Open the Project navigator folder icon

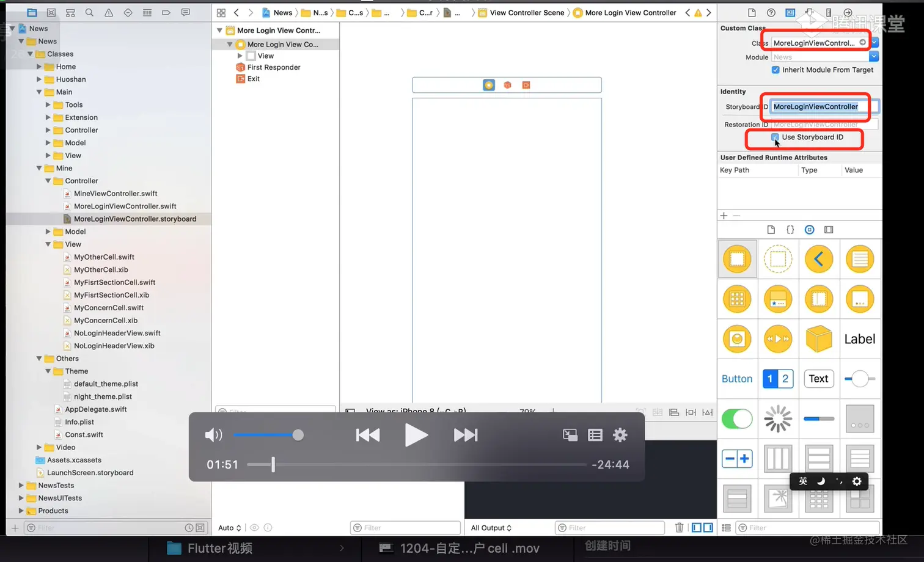[32, 12]
